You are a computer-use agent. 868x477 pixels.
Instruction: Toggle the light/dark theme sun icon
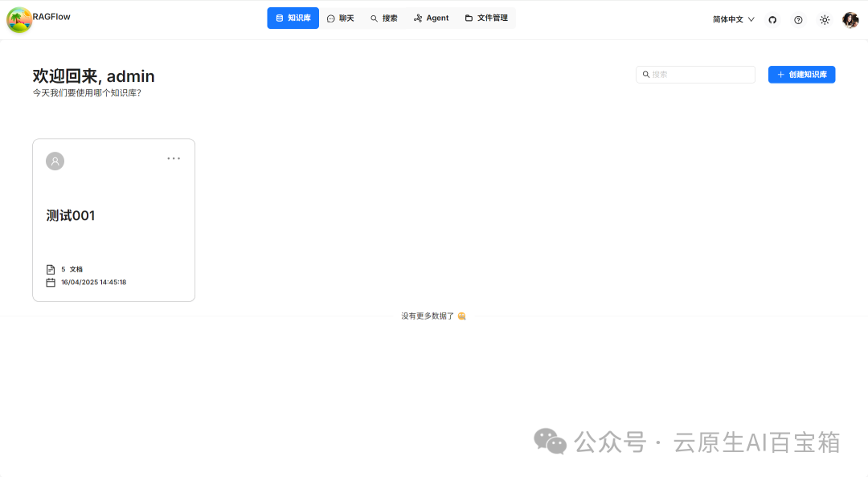click(x=825, y=20)
